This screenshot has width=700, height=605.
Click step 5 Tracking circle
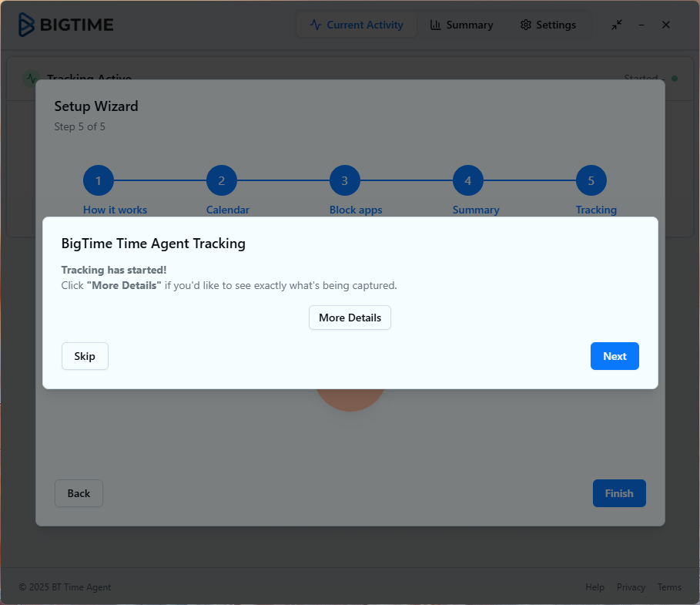[x=591, y=181]
